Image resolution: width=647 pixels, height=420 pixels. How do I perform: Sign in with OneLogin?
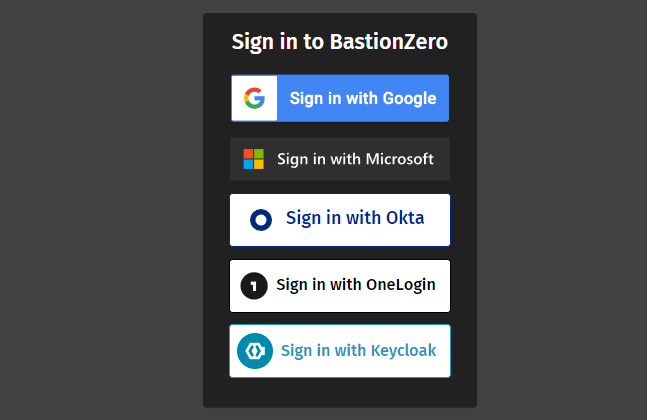click(x=340, y=286)
